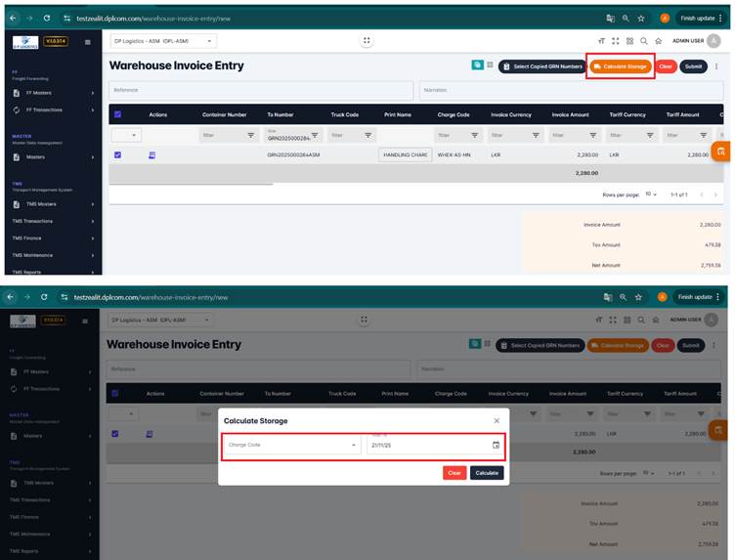Open Charge Code filter icon in undimmed table

pos(474,136)
